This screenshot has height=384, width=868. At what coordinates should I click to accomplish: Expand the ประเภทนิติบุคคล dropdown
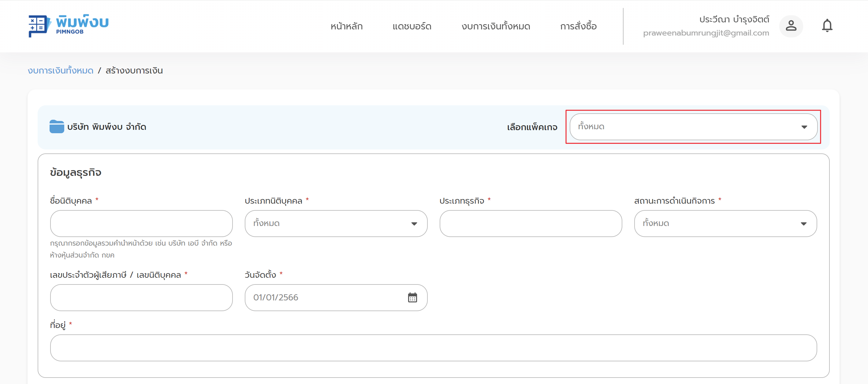[x=336, y=224]
